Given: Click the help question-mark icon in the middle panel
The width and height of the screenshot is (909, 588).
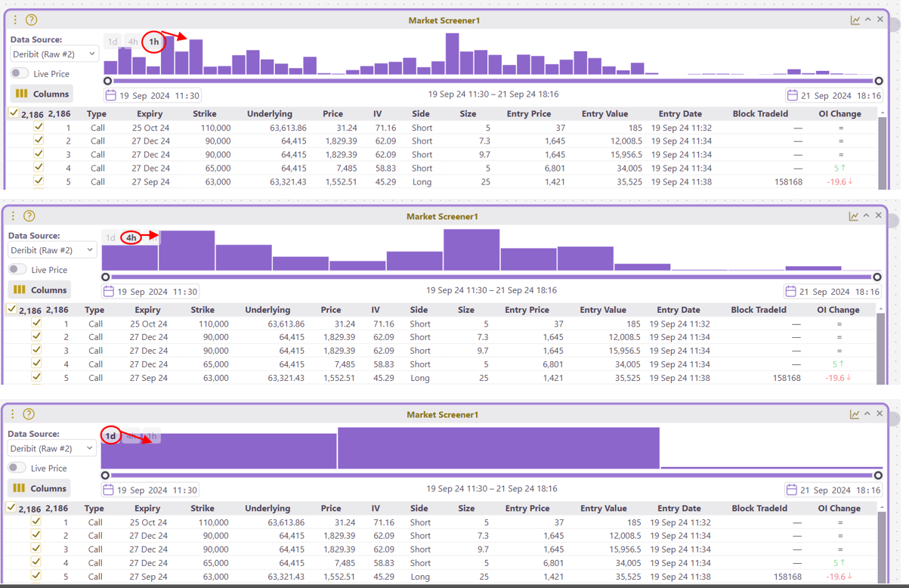Looking at the screenshot, I should [x=29, y=215].
